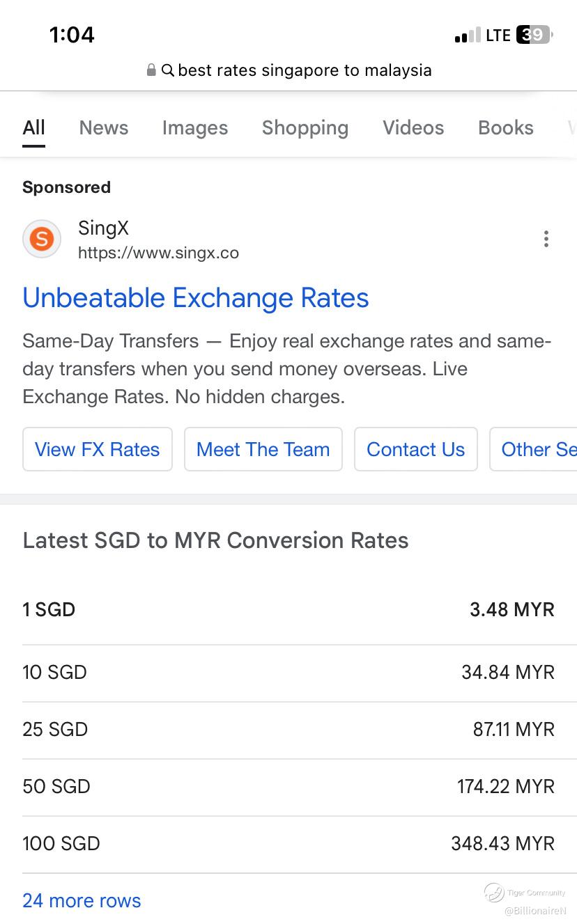This screenshot has height=924, width=577.
Task: Open the three-dot ad options menu
Action: point(546,240)
